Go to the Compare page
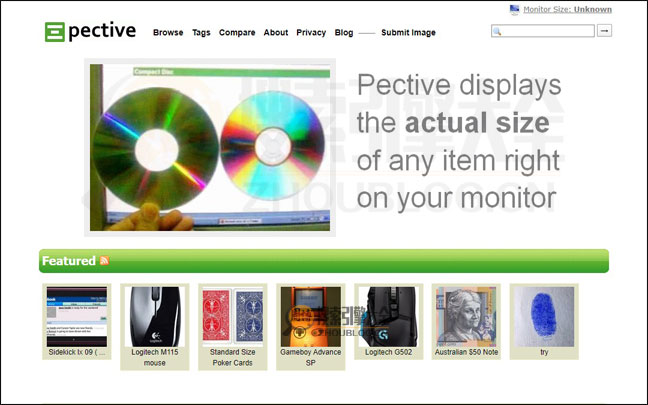The image size is (648, 405). coord(237,33)
